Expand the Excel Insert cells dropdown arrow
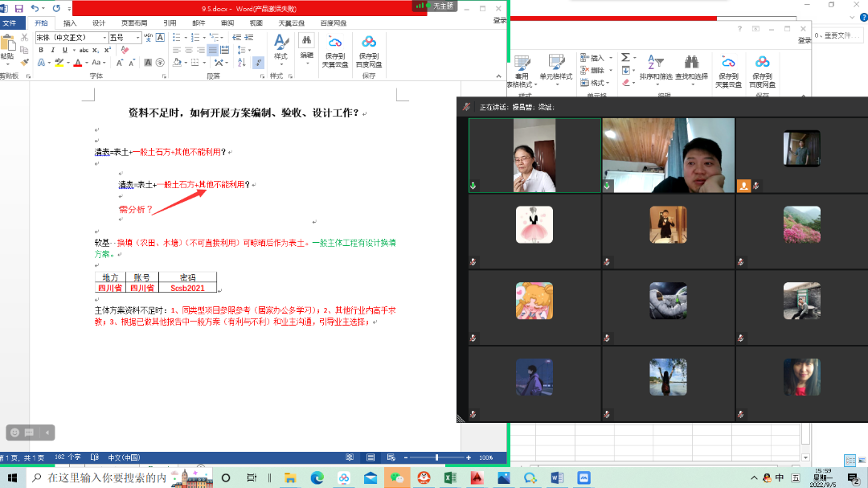The height and width of the screenshot is (488, 868). (x=609, y=58)
